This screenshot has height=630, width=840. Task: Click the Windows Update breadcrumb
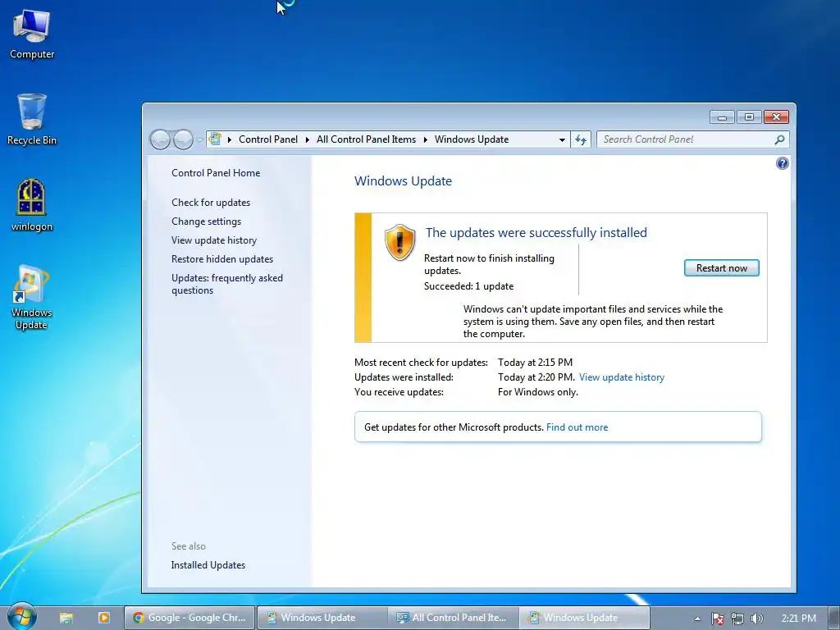[472, 139]
